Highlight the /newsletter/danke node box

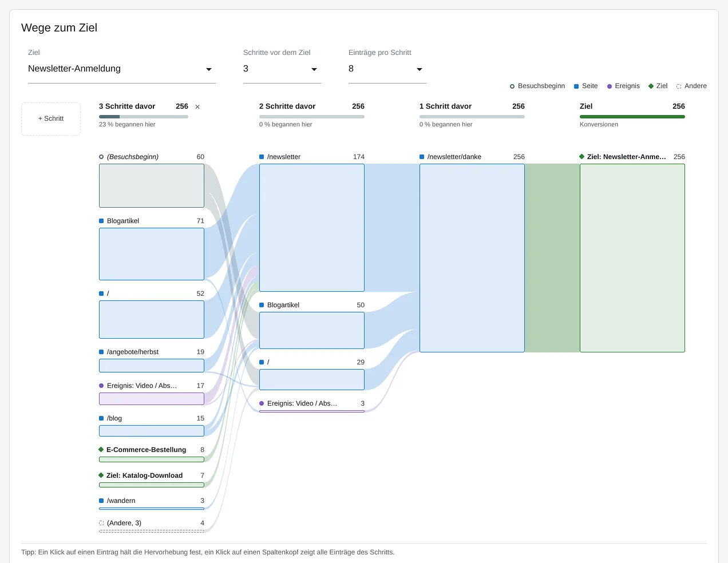pyautogui.click(x=472, y=258)
